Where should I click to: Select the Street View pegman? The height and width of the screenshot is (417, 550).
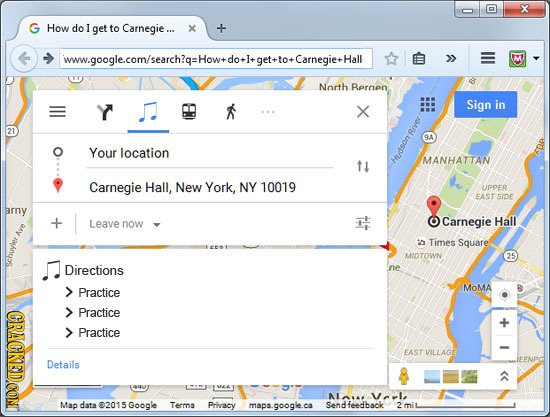pos(404,376)
